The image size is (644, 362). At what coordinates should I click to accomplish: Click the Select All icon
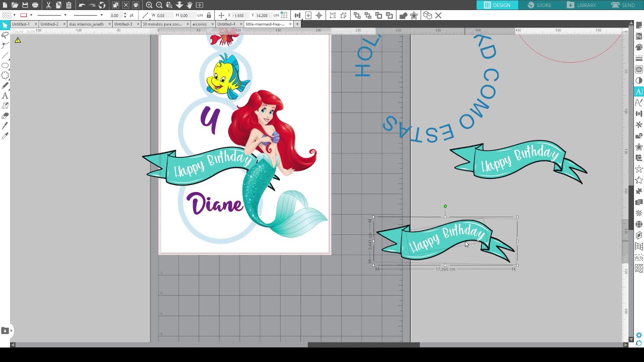(x=116, y=5)
